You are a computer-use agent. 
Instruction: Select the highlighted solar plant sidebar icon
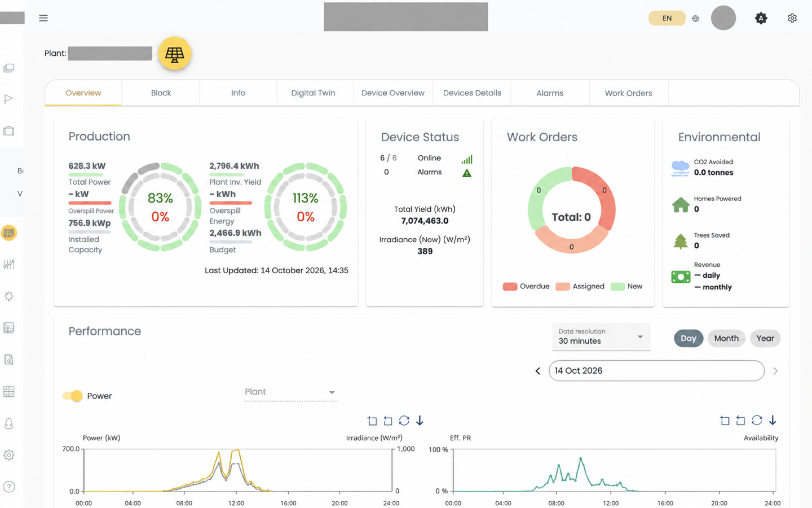tap(9, 233)
